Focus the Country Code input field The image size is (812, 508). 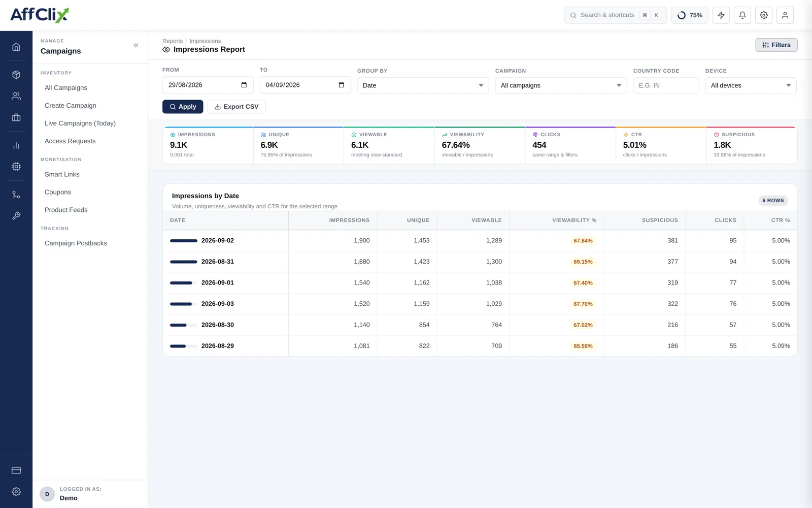tap(666, 85)
